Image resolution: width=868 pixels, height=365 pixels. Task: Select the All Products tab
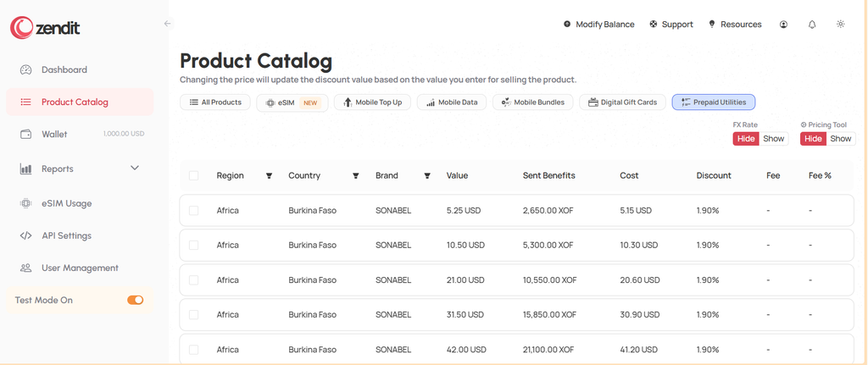point(215,102)
